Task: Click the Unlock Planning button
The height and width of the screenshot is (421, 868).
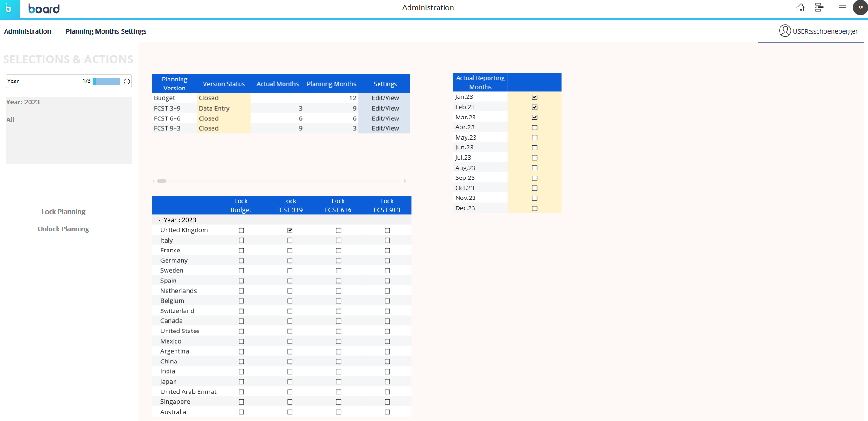Action: [63, 229]
